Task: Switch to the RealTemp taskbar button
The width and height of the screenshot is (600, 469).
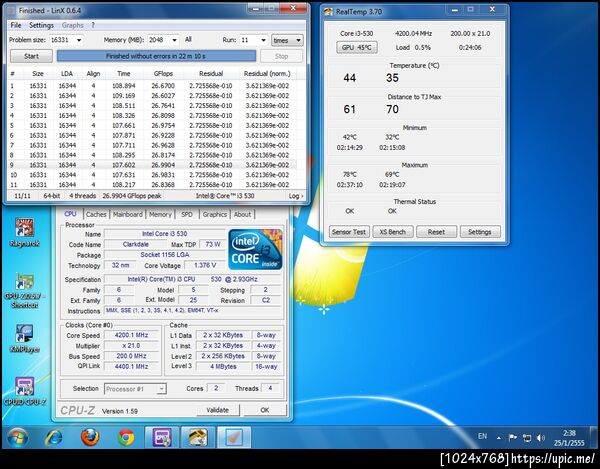Action: point(198,437)
